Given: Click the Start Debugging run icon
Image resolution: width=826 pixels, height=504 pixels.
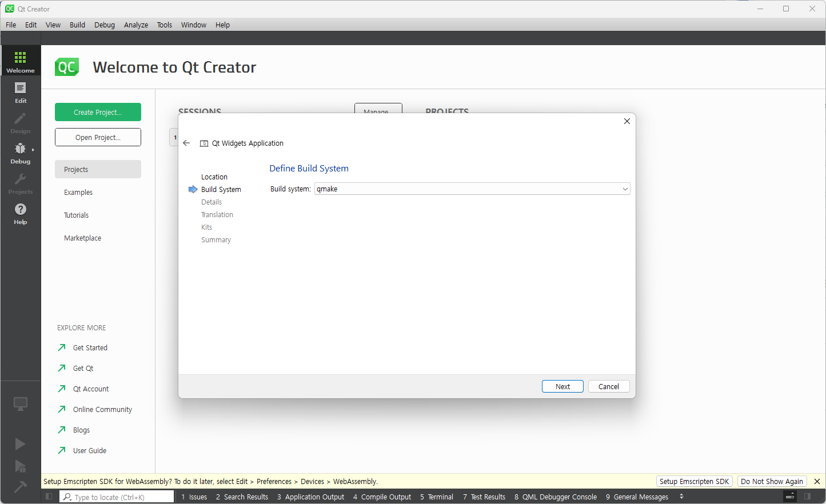Looking at the screenshot, I should point(20,466).
